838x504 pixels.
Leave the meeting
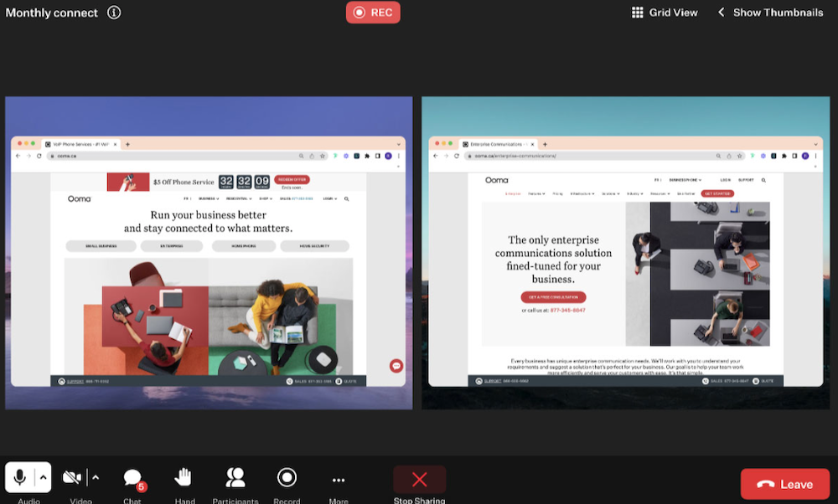click(785, 484)
